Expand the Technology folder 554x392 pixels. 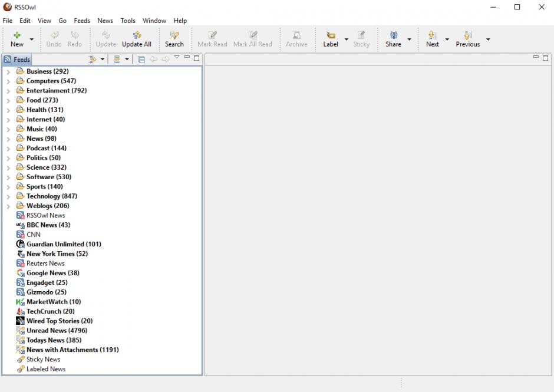[x=8, y=196]
